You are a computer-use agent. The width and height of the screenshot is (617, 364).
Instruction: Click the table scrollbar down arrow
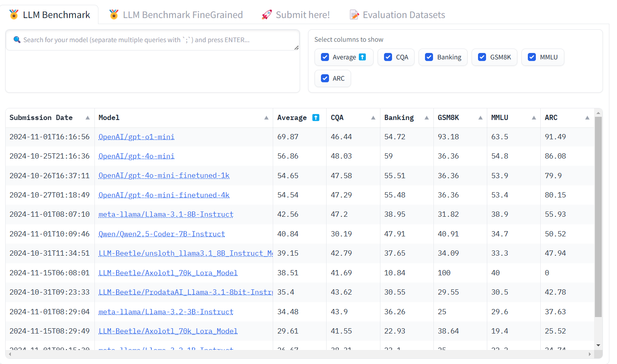(599, 345)
